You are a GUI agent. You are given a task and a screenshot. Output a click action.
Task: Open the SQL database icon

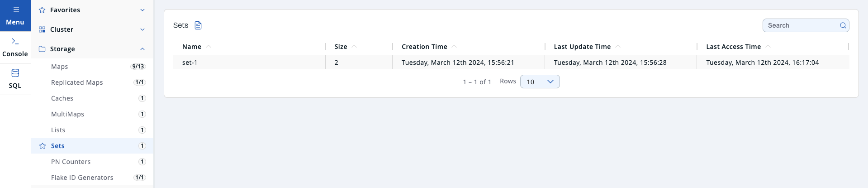pyautogui.click(x=15, y=73)
